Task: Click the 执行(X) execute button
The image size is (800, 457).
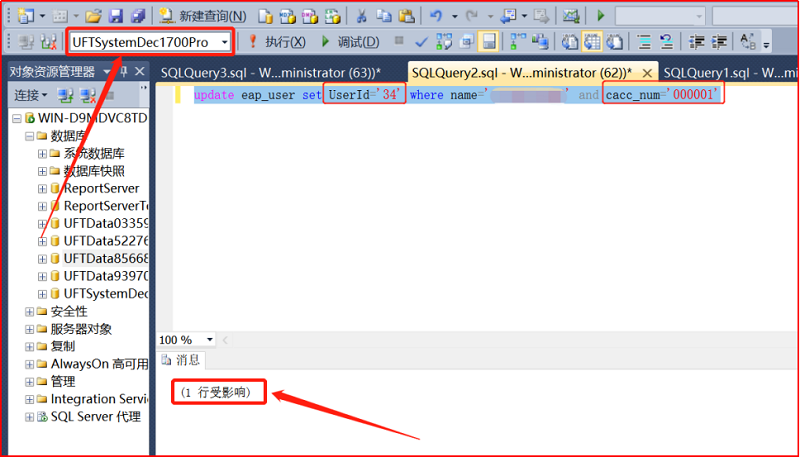Action: click(277, 42)
